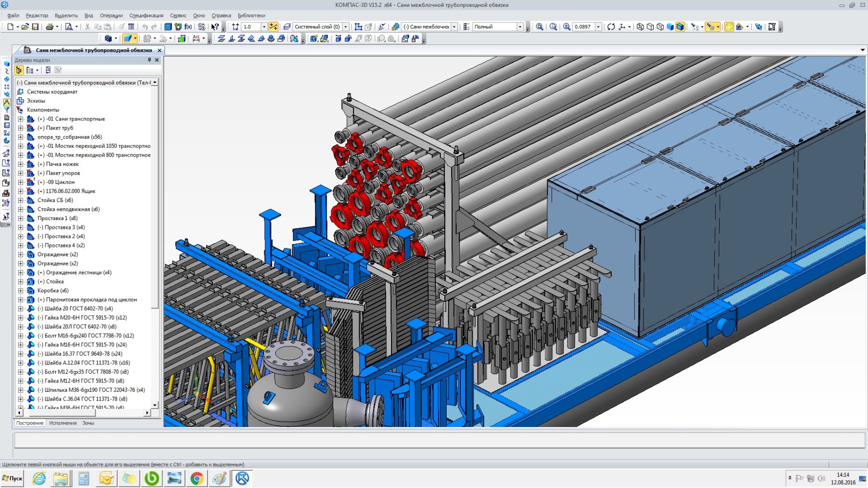Click the Variables f(x) toolbar icon
Image resolution: width=868 pixels, height=488 pixels.
188,27
